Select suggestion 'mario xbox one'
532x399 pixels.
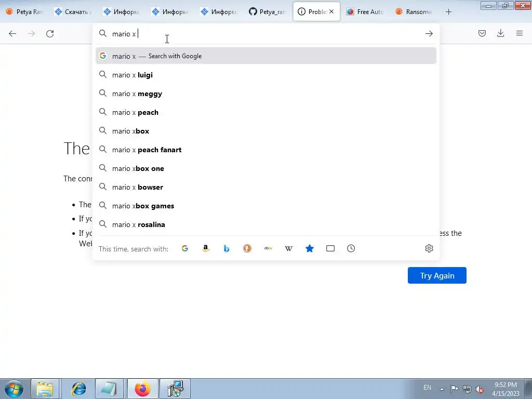pos(266,168)
